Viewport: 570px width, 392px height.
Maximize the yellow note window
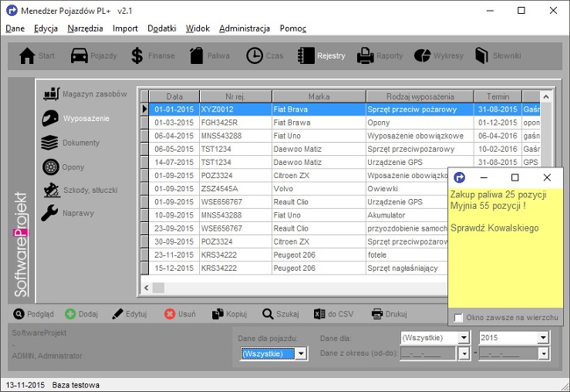515,177
